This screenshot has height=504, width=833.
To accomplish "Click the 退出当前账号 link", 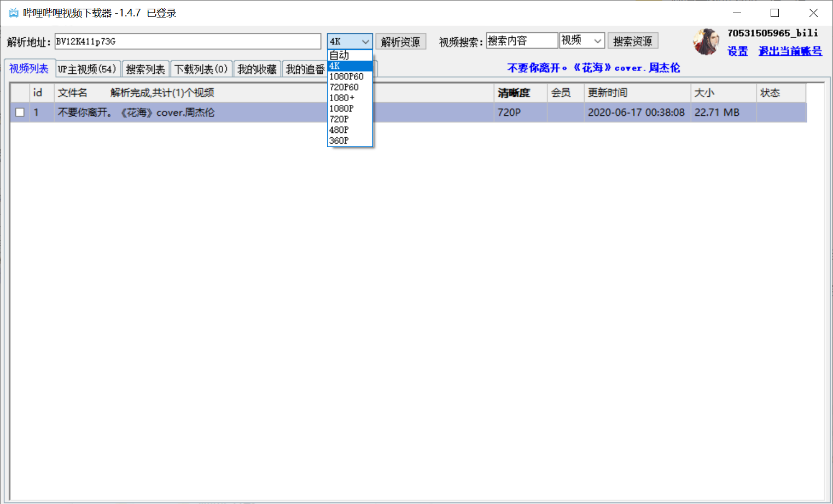I will pos(790,51).
